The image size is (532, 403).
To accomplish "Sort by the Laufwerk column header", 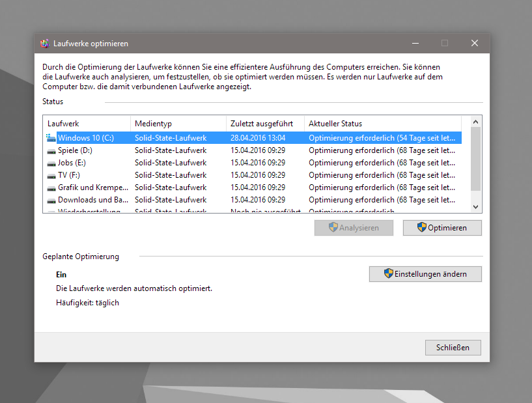I will pyautogui.click(x=87, y=124).
